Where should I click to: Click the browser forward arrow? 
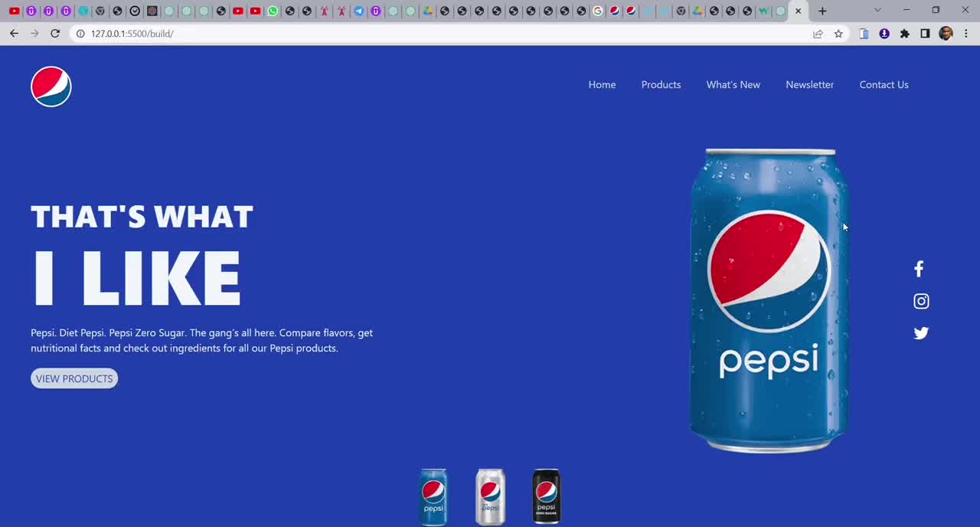[34, 34]
